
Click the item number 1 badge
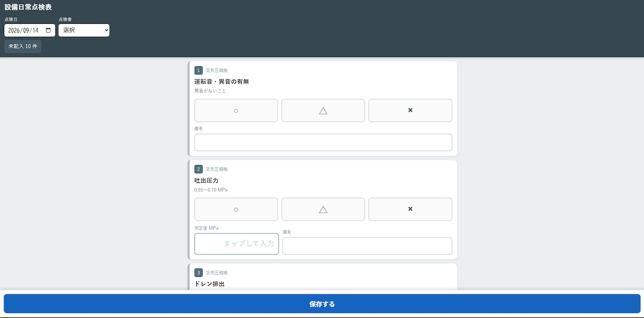[198, 70]
